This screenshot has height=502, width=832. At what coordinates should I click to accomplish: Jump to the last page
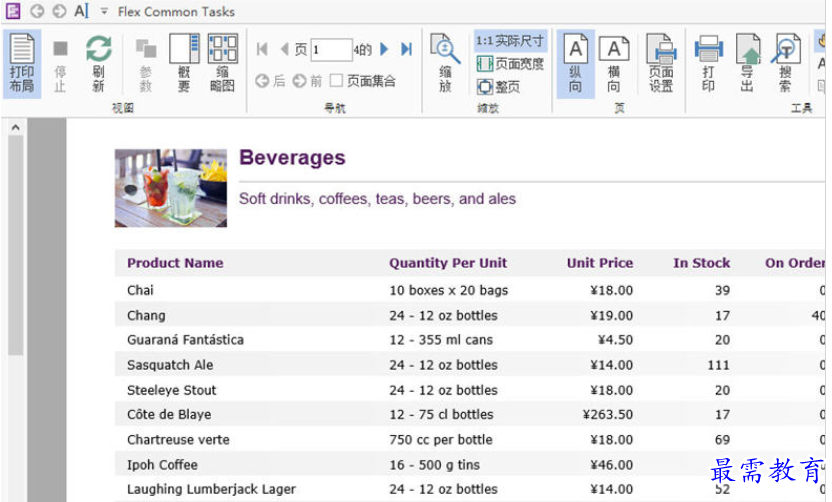[406, 49]
